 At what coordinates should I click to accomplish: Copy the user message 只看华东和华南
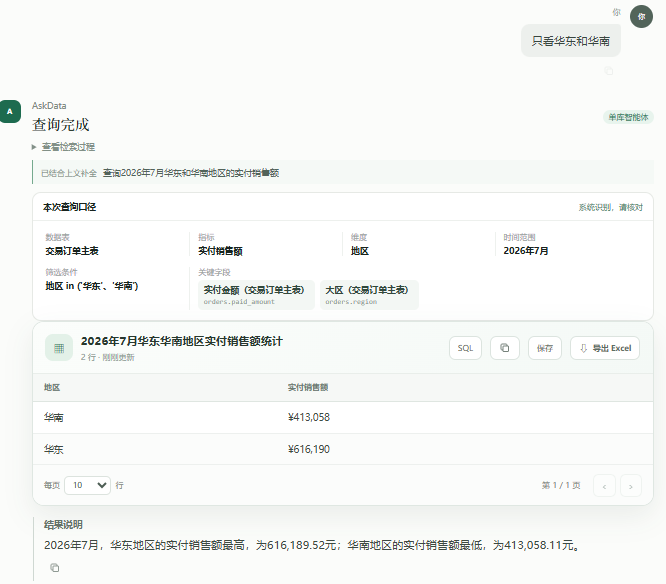(609, 71)
